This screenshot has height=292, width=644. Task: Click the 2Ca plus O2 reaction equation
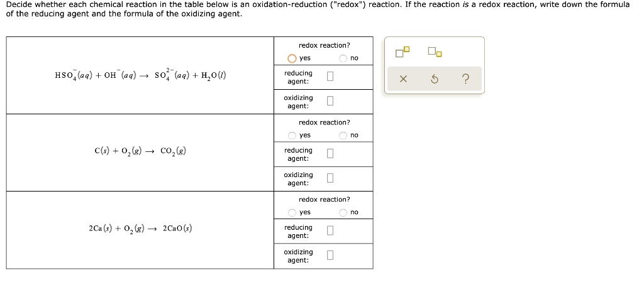pyautogui.click(x=140, y=229)
